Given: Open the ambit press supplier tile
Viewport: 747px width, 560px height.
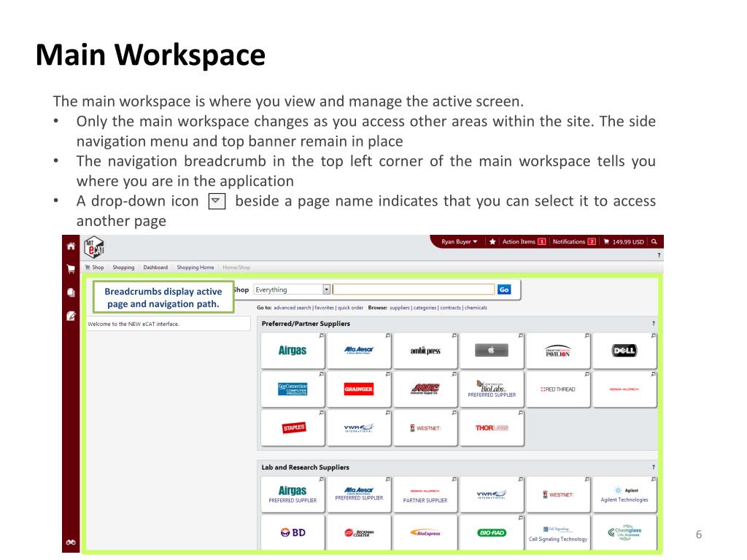Looking at the screenshot, I should (425, 351).
